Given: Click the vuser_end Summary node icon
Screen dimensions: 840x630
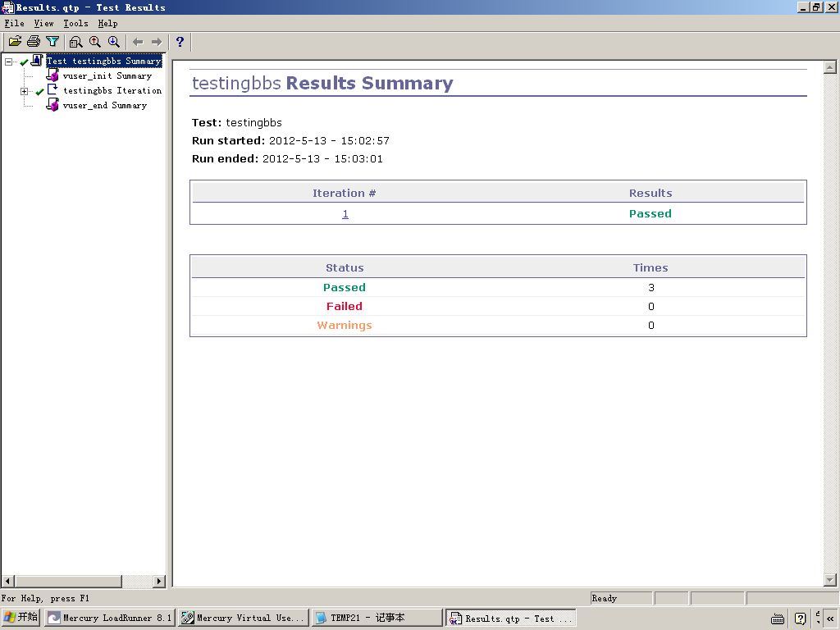Looking at the screenshot, I should pyautogui.click(x=52, y=105).
